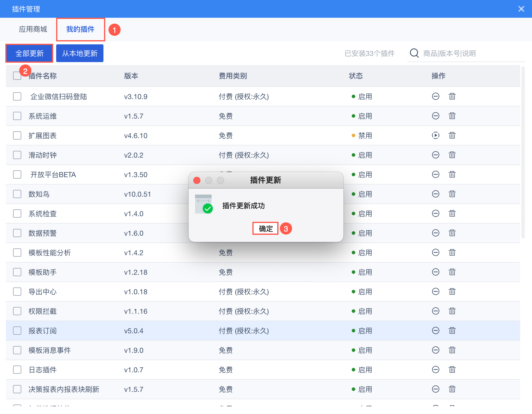Delete the 扩展图表 plugin
Viewport: 532px width, 414px height.
point(452,135)
